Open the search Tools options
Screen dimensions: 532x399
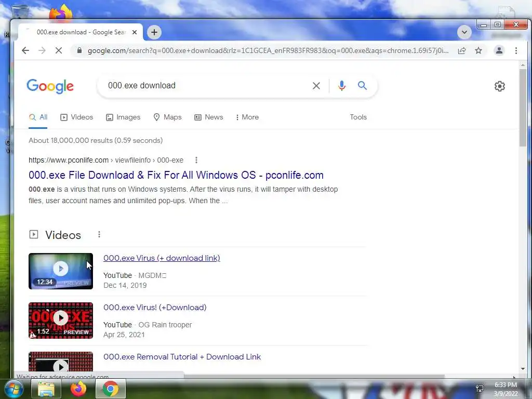pyautogui.click(x=358, y=117)
